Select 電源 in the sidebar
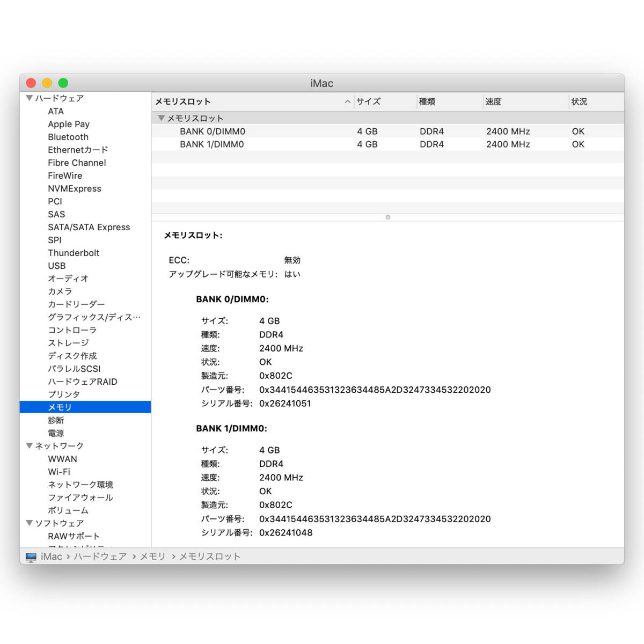Viewport: 644px width, 644px height. (x=56, y=433)
